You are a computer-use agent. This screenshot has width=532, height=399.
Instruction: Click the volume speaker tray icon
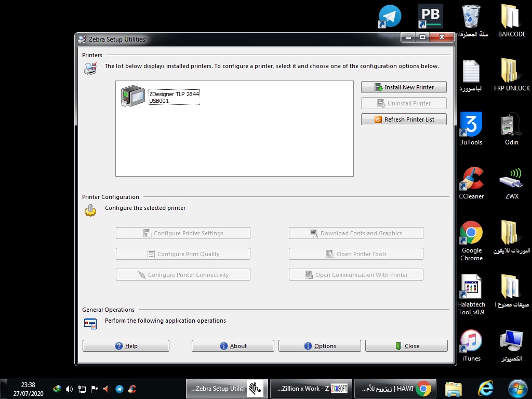click(x=69, y=389)
